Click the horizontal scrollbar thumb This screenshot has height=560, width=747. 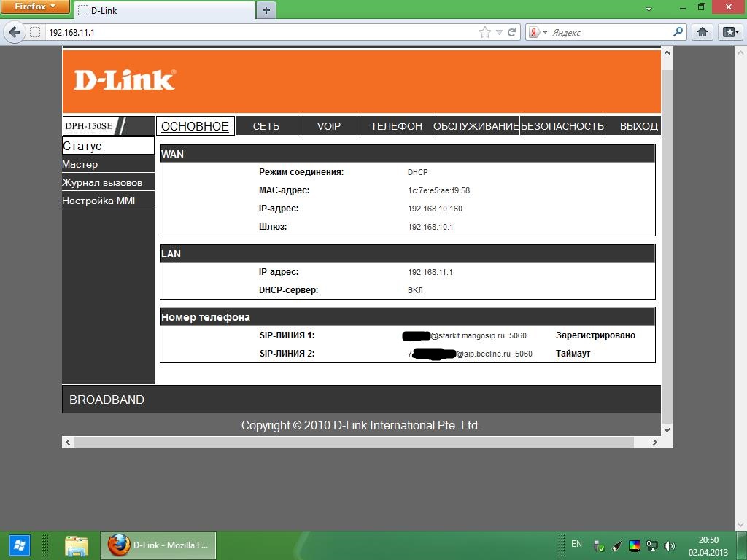click(354, 442)
